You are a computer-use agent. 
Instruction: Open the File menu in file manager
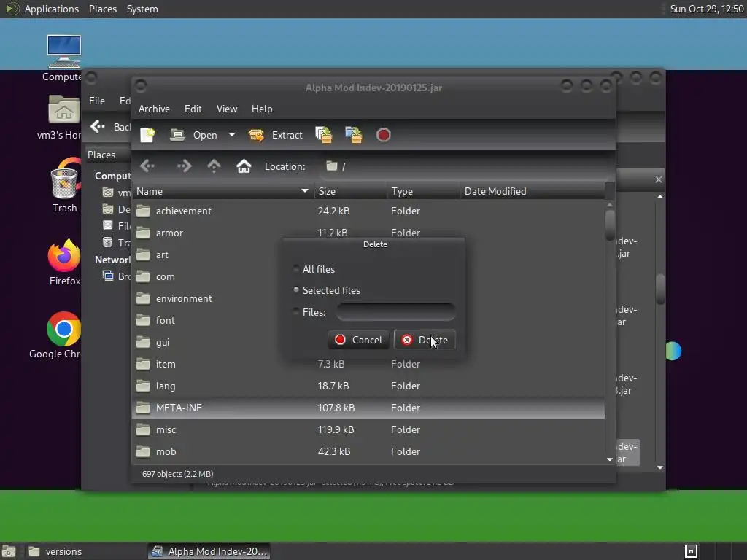point(97,101)
